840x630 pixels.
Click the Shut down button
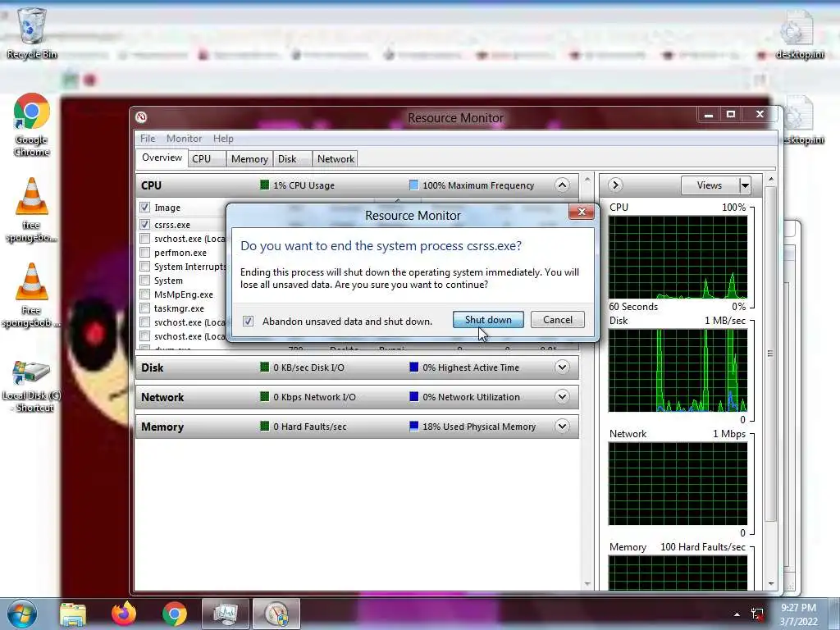pyautogui.click(x=488, y=320)
